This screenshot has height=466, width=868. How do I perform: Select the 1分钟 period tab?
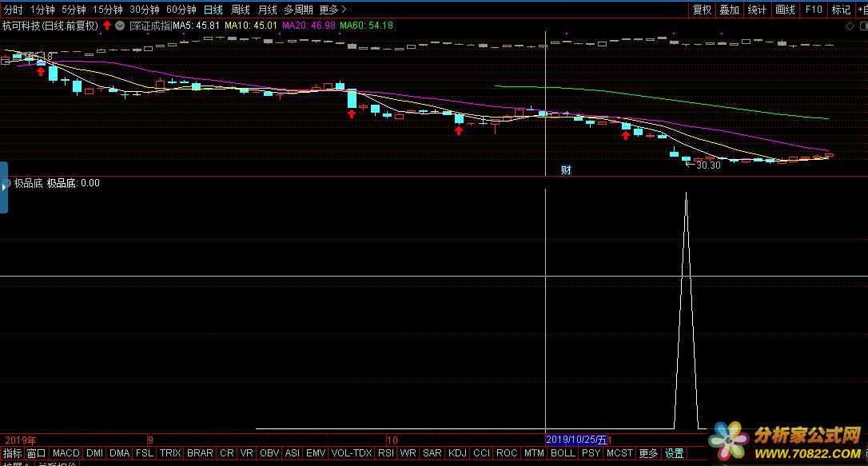click(x=42, y=10)
